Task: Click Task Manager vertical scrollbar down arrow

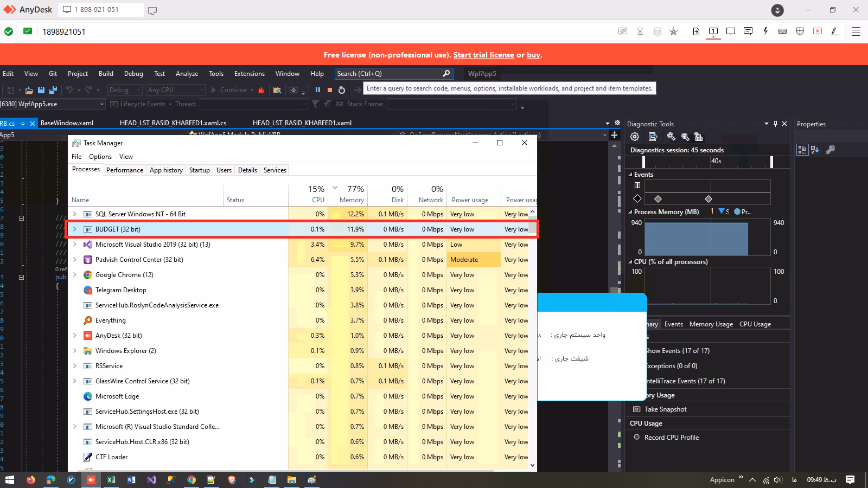Action: pos(532,465)
